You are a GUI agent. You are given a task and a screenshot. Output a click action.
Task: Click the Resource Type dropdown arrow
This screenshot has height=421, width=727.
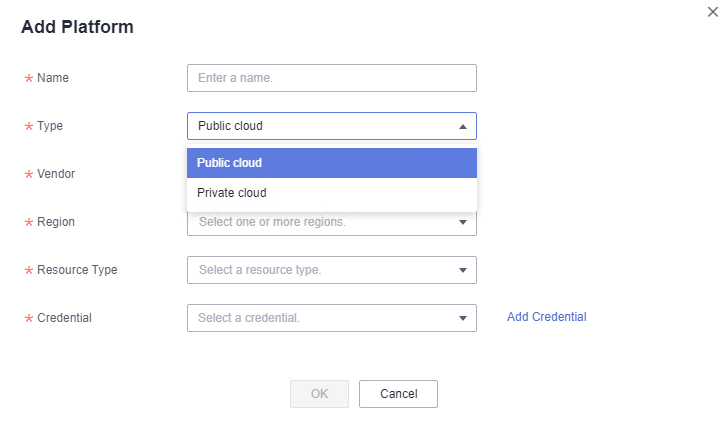(462, 270)
